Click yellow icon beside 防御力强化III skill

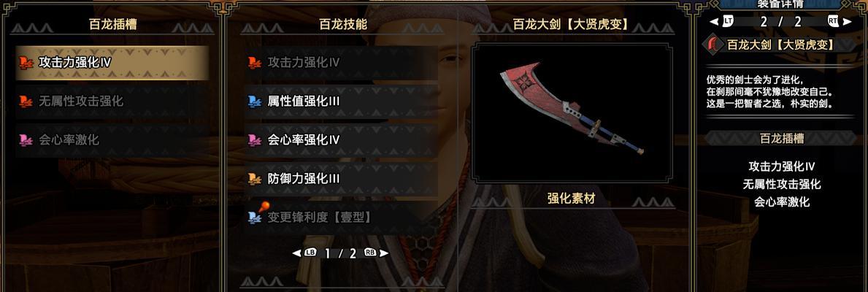click(255, 179)
